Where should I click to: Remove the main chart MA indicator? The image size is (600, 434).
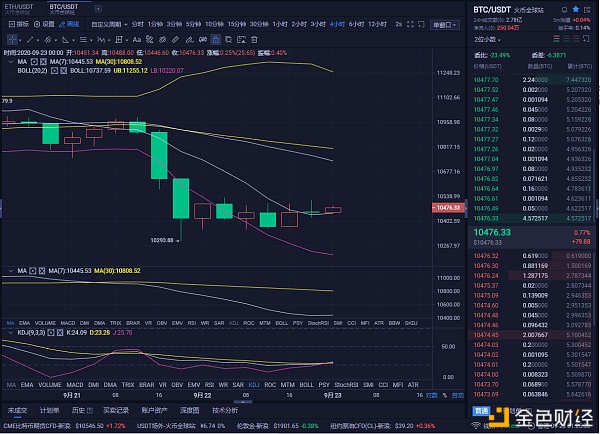pyautogui.click(x=43, y=62)
